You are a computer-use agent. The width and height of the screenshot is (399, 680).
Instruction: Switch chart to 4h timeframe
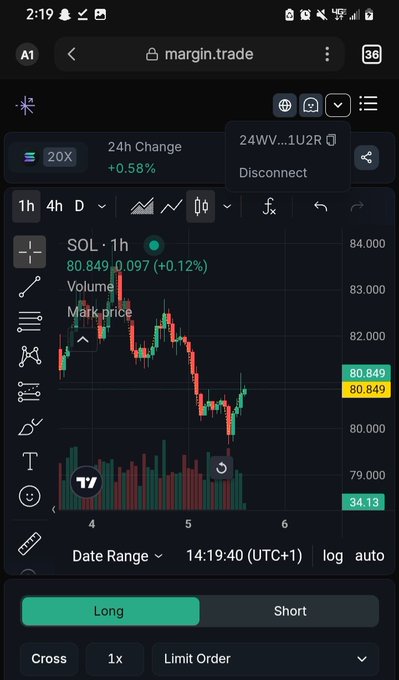point(54,206)
